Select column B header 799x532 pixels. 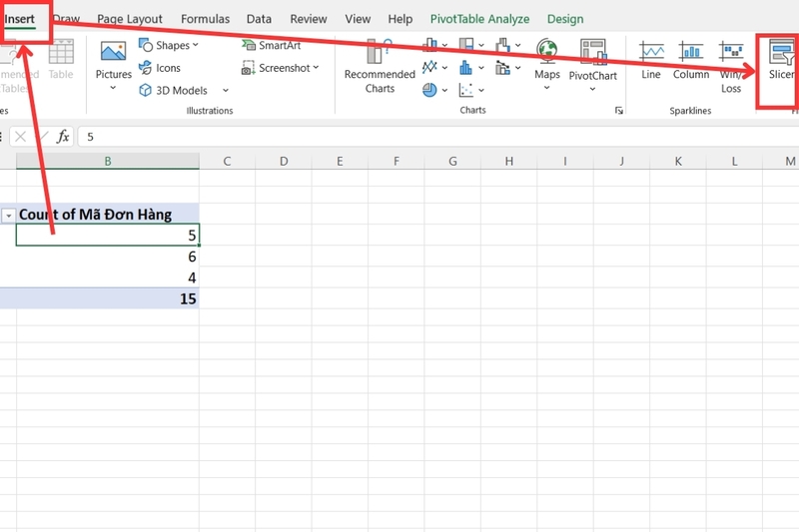[x=108, y=162]
